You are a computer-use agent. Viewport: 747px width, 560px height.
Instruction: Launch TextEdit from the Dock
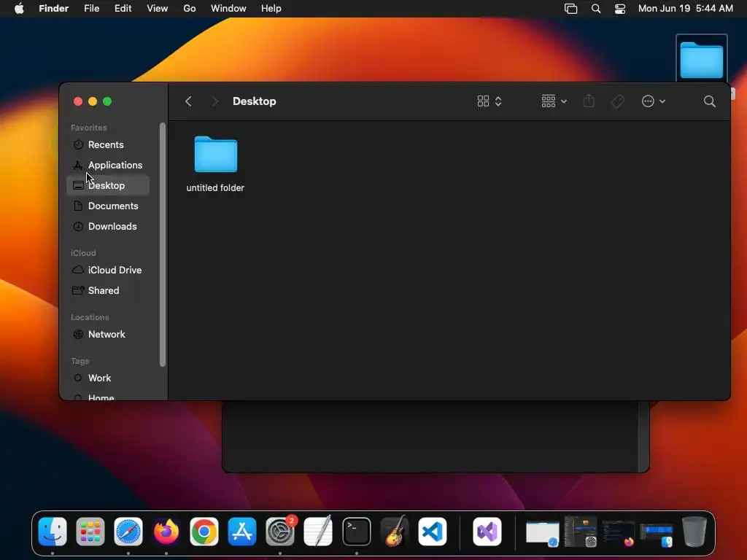click(318, 532)
